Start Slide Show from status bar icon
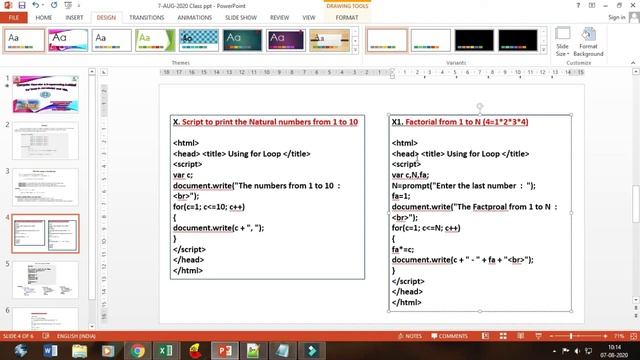The height and width of the screenshot is (360, 640). [x=538, y=336]
